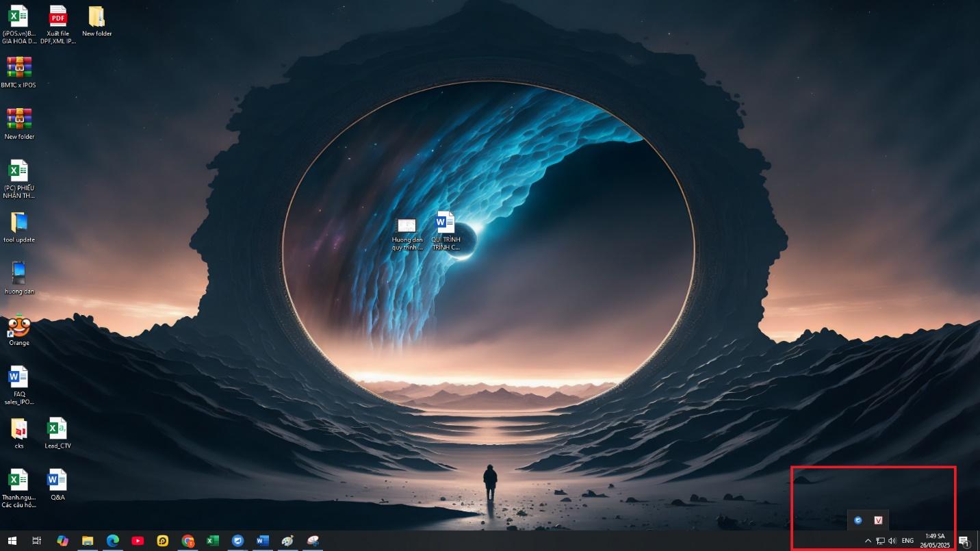Launch Microsoft Edge from the taskbar
This screenshot has height=551, width=980.
113,541
